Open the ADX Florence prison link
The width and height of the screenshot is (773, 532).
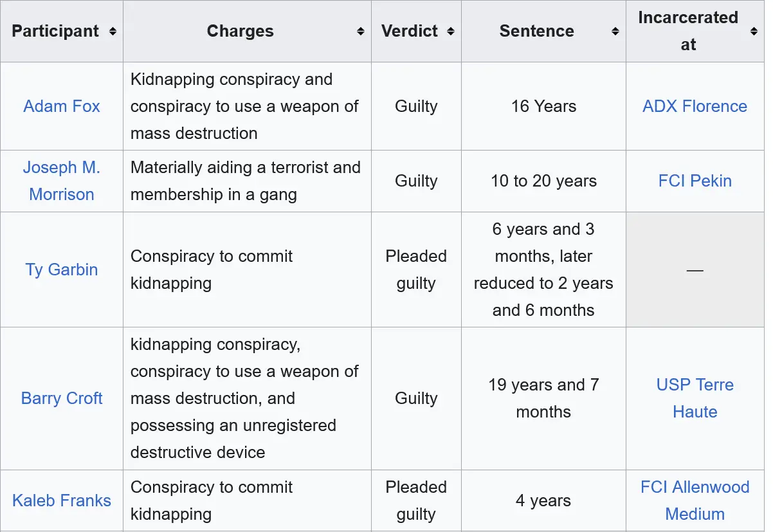click(x=695, y=106)
